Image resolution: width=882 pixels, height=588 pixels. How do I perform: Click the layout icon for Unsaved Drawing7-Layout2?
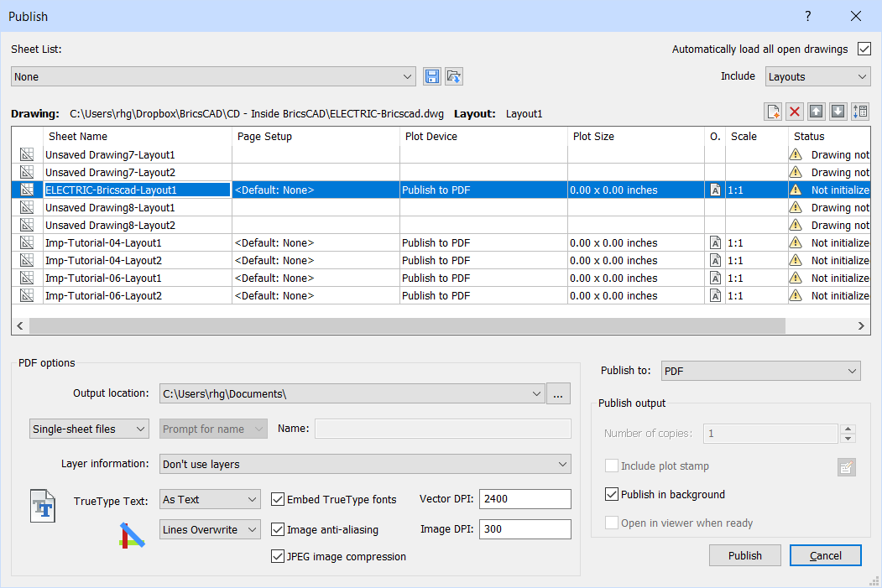click(27, 172)
